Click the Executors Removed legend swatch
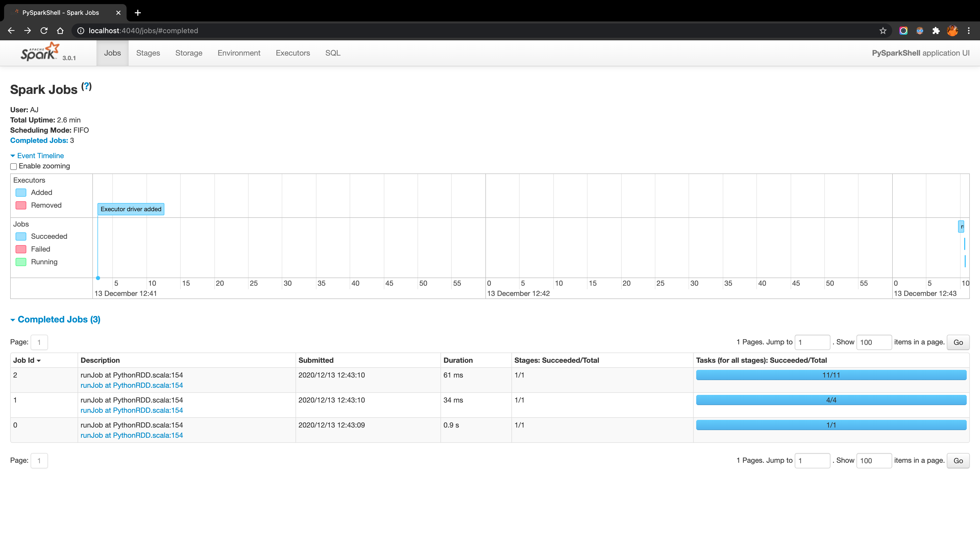 (21, 205)
